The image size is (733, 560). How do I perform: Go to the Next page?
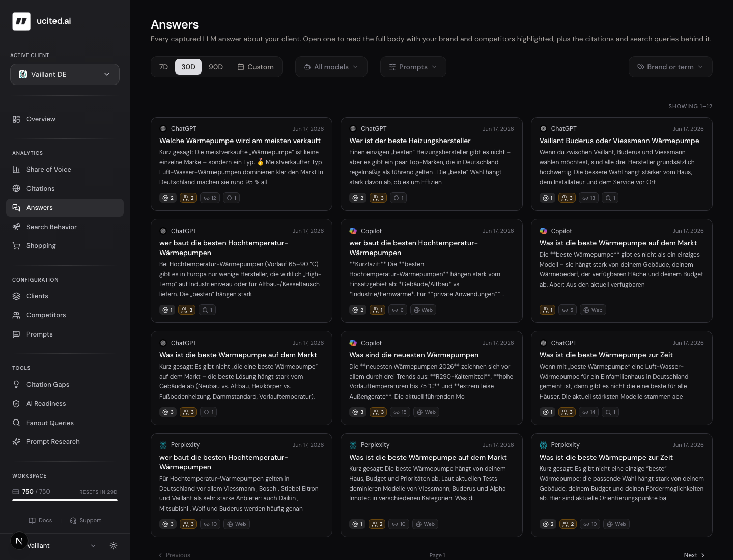coord(694,555)
